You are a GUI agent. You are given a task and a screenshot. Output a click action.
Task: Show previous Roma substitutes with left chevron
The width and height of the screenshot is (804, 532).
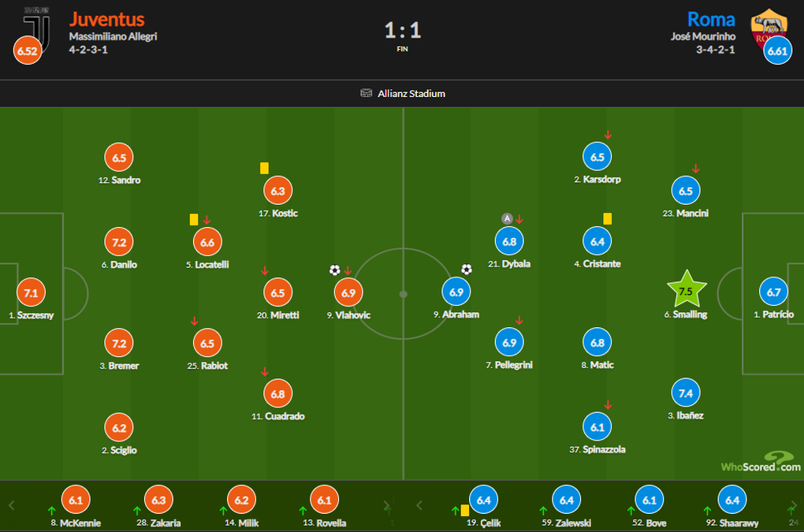tap(419, 505)
